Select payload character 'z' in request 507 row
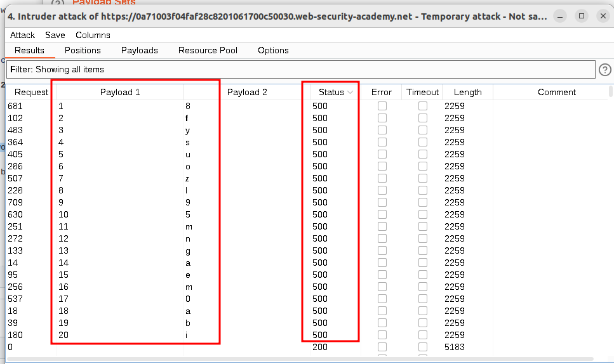The image size is (614, 364). pyautogui.click(x=187, y=179)
